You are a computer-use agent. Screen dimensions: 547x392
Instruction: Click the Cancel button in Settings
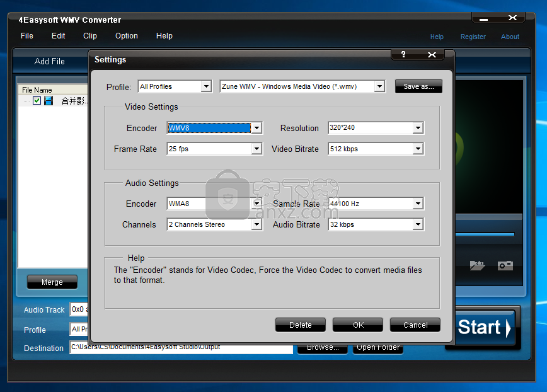pyautogui.click(x=415, y=325)
